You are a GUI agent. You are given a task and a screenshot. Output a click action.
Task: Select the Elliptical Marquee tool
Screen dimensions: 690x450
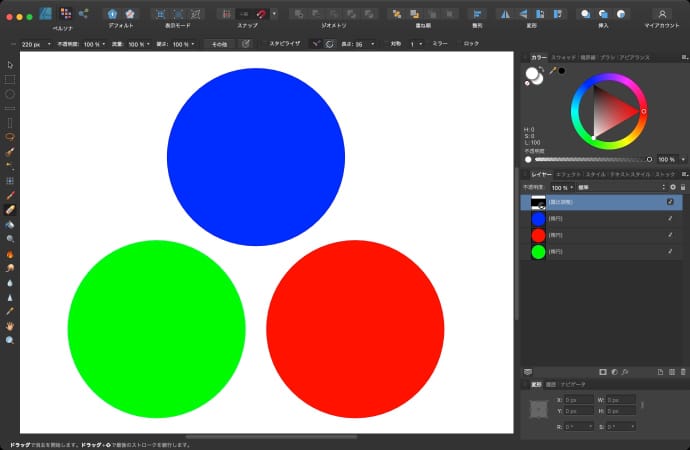point(10,93)
